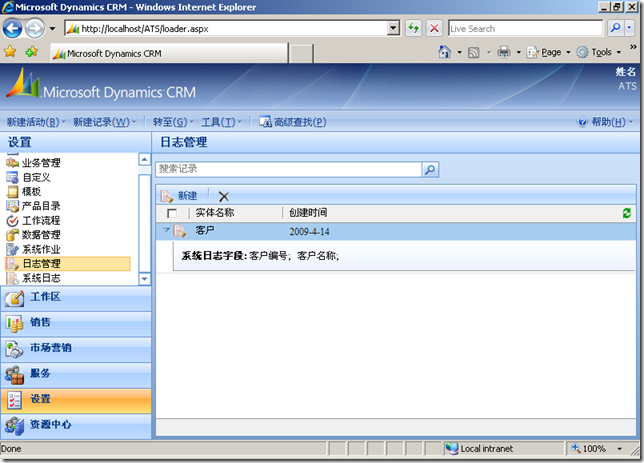Open the search provider dropdown arrow

[x=629, y=28]
